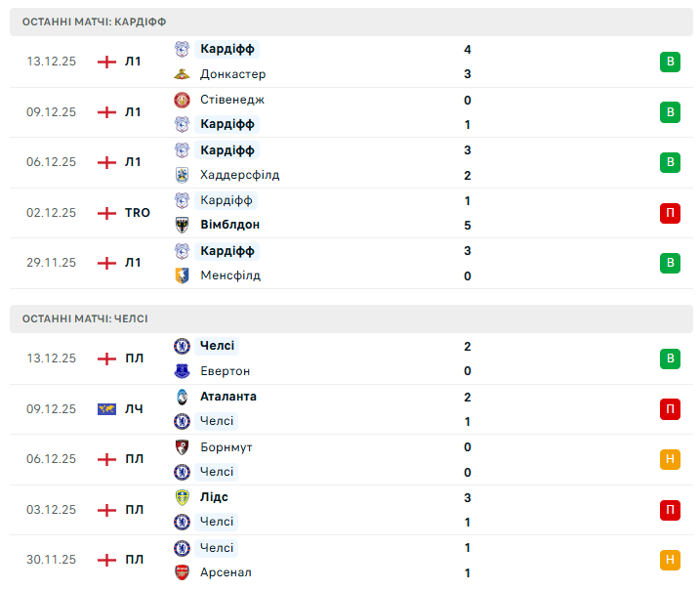Click the orange draw badge for Arsenal match
700x590 pixels.
(x=670, y=560)
